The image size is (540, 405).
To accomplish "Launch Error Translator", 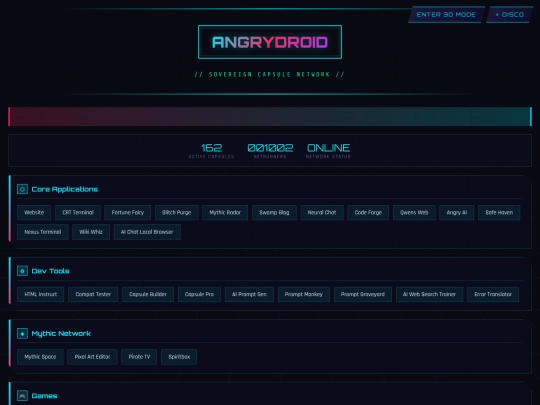I will click(493, 294).
